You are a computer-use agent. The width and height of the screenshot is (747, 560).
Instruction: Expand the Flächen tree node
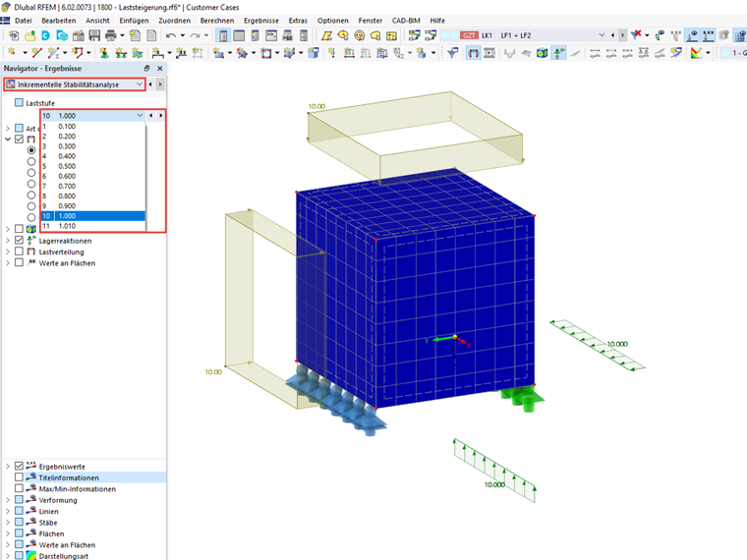[8, 533]
